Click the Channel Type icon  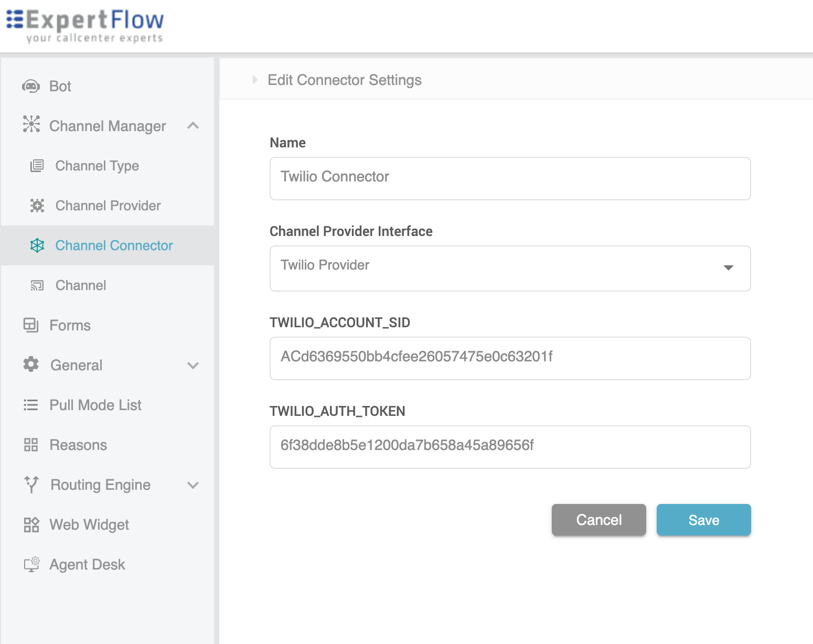click(x=37, y=166)
